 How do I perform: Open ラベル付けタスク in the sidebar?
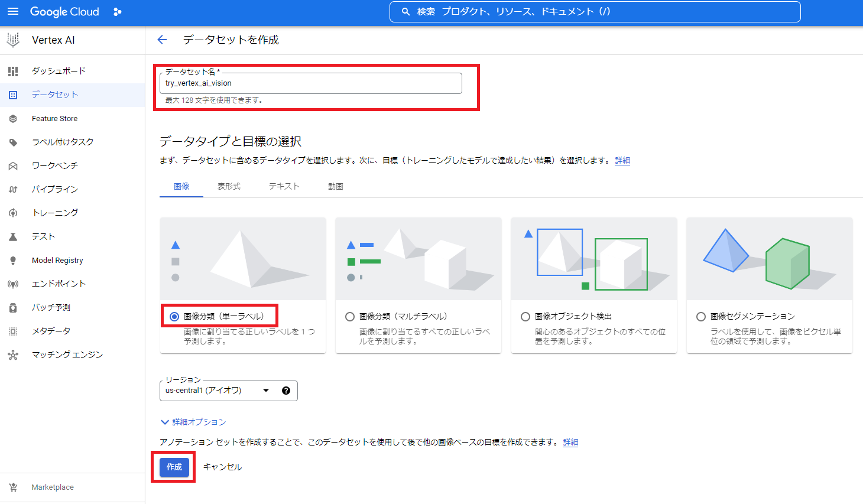click(63, 142)
